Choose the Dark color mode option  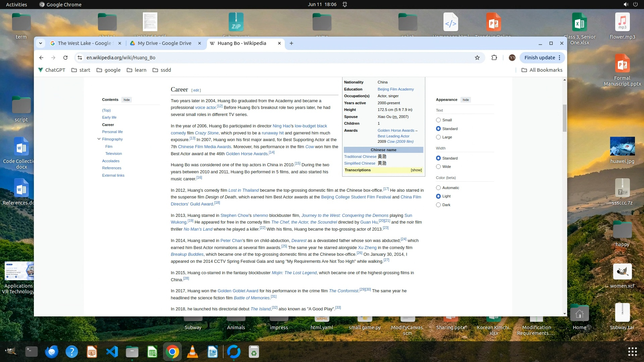coord(438,205)
